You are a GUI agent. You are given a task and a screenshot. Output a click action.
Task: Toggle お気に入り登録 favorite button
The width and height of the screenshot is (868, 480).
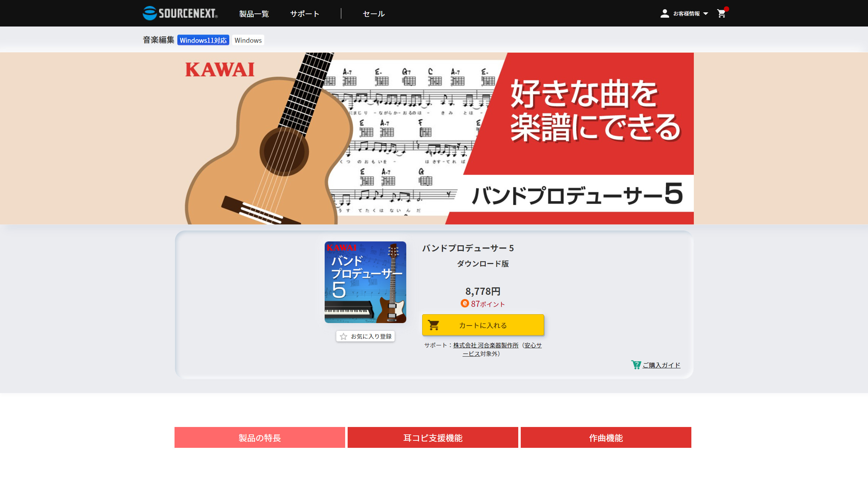click(365, 336)
